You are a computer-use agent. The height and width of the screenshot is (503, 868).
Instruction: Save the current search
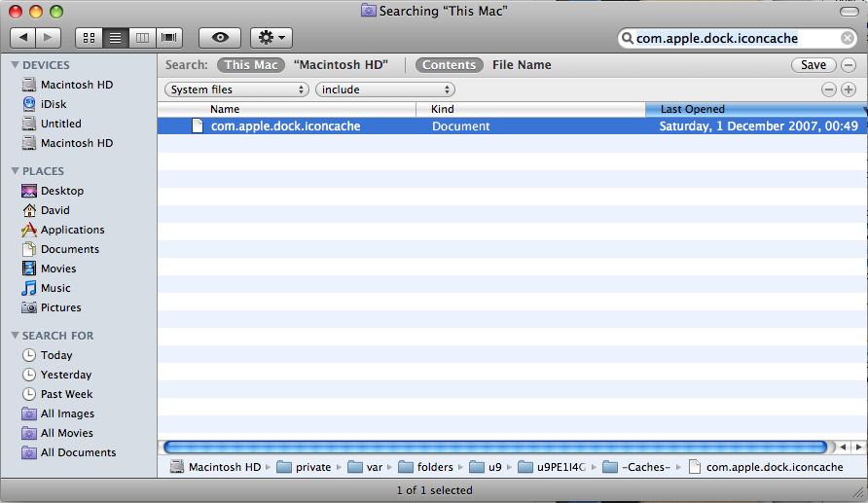(x=814, y=65)
